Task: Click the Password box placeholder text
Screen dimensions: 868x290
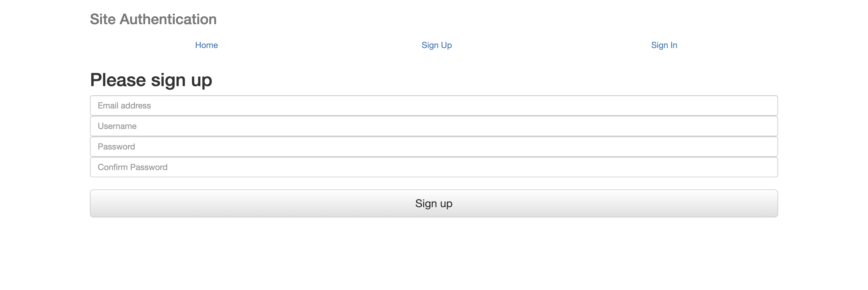Action: tap(116, 146)
